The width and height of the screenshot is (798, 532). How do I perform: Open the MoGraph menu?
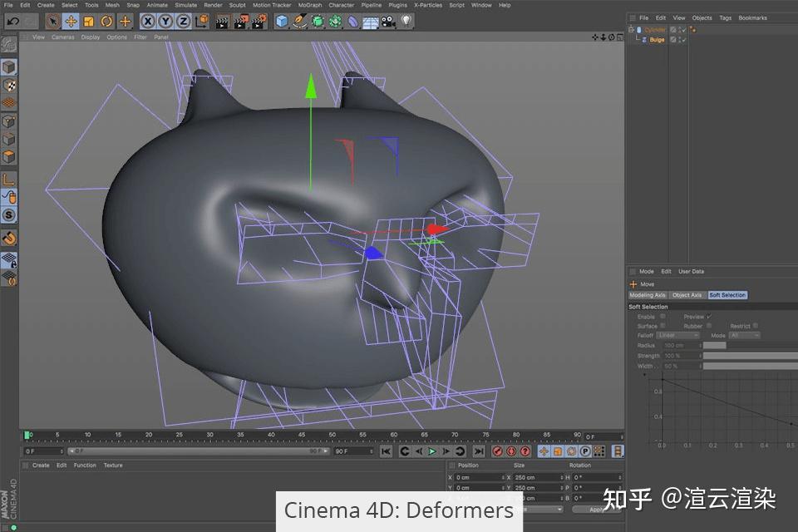point(310,5)
